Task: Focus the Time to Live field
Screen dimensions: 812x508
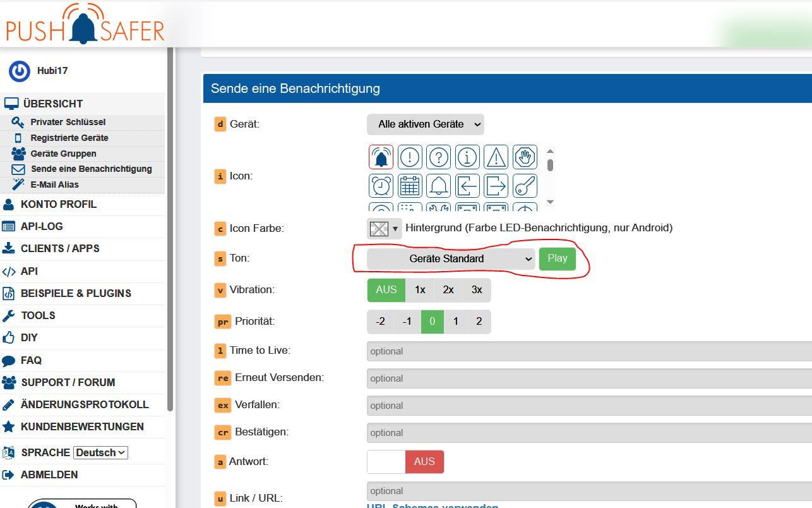Action: point(589,351)
